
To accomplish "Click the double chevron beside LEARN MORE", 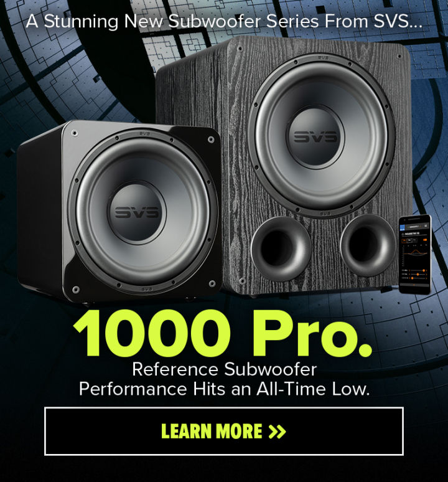I will pos(278,432).
